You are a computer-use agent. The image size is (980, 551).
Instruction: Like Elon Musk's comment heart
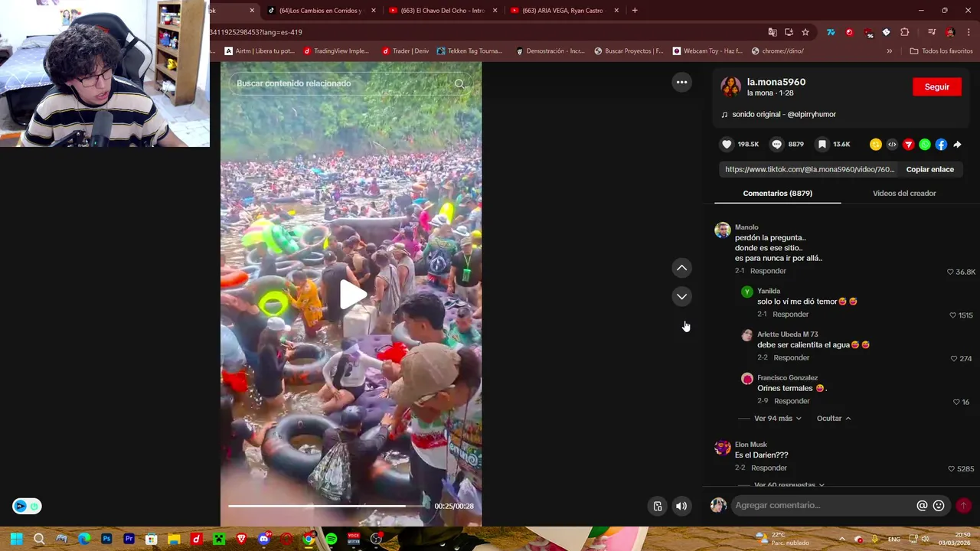952,468
